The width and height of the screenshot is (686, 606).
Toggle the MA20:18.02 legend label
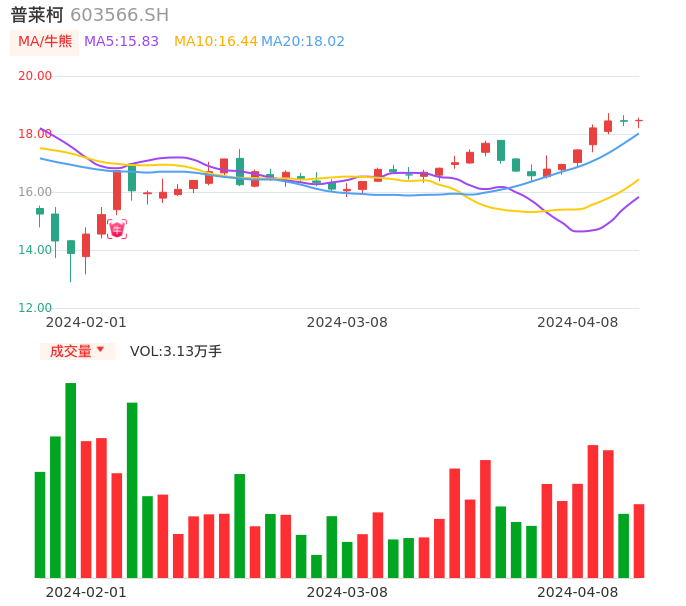[x=303, y=42]
